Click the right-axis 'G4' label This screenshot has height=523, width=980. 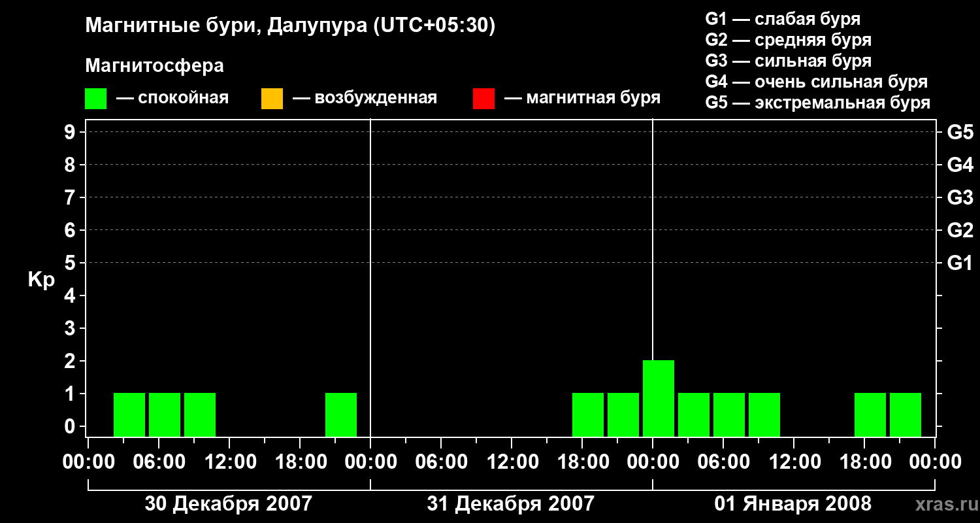coord(960,165)
